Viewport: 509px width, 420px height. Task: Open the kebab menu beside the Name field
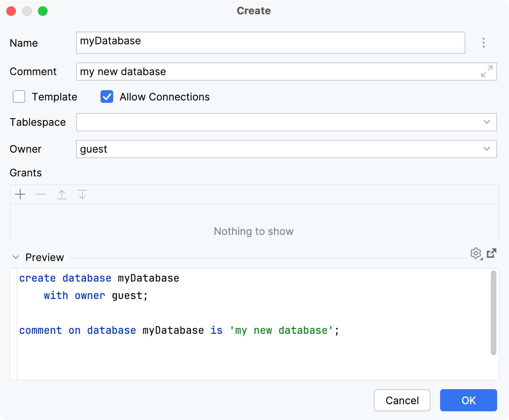click(484, 43)
